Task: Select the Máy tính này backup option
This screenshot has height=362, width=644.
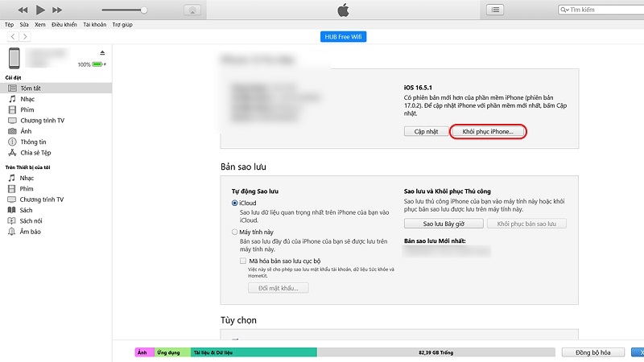Action: pyautogui.click(x=234, y=232)
